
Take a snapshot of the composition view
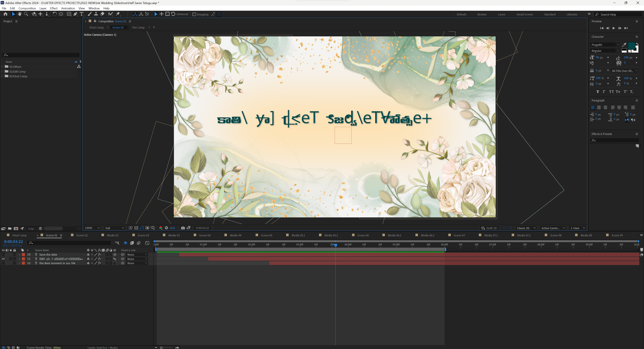click(x=183, y=228)
